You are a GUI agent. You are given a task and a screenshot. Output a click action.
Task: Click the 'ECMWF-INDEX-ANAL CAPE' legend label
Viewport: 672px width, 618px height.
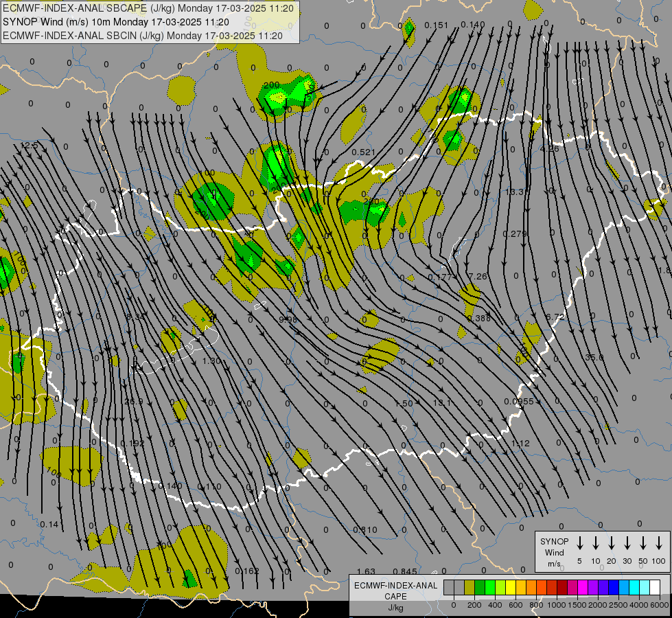(396, 591)
